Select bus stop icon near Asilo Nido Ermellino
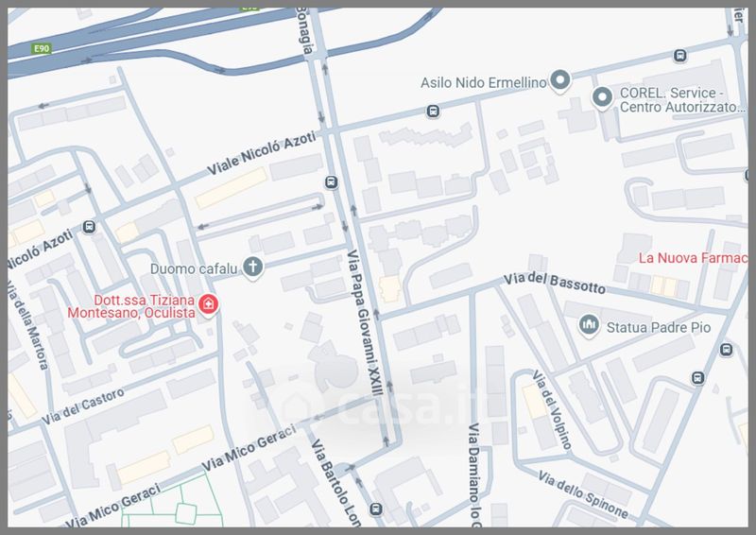Viewport: 756px width, 535px height. [x=433, y=112]
